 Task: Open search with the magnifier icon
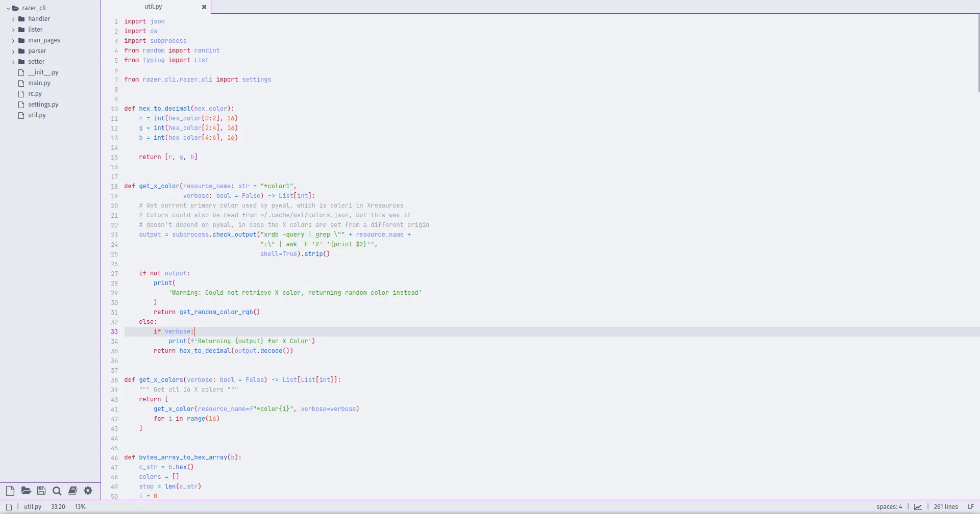click(57, 491)
